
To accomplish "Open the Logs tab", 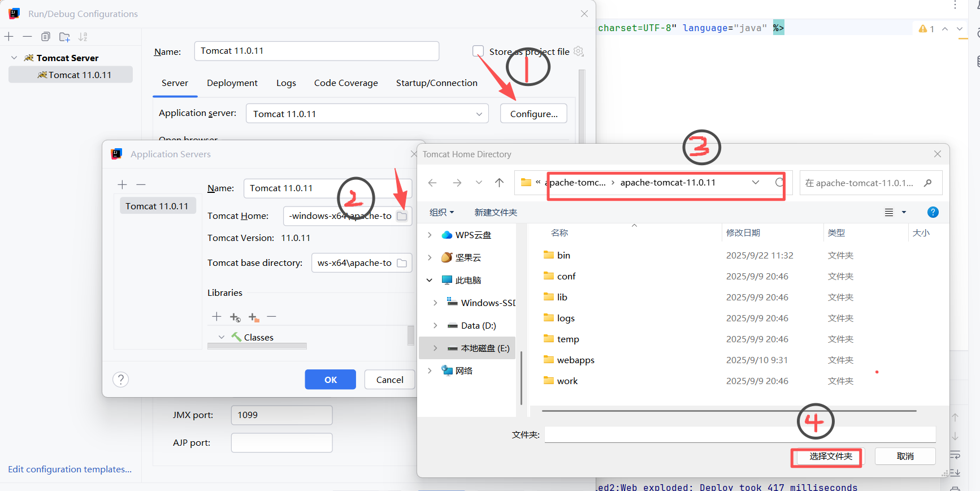I will [x=286, y=83].
